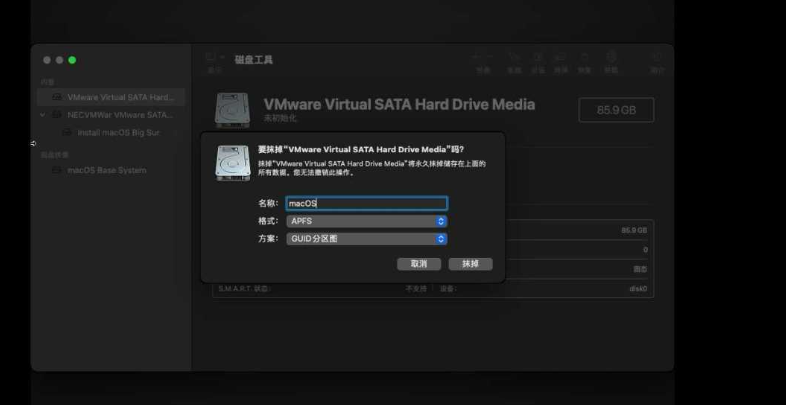Screen dimensions: 786x405
Task: Open the 方案 dropdown showing GUID 分区图
Action: [x=366, y=239]
